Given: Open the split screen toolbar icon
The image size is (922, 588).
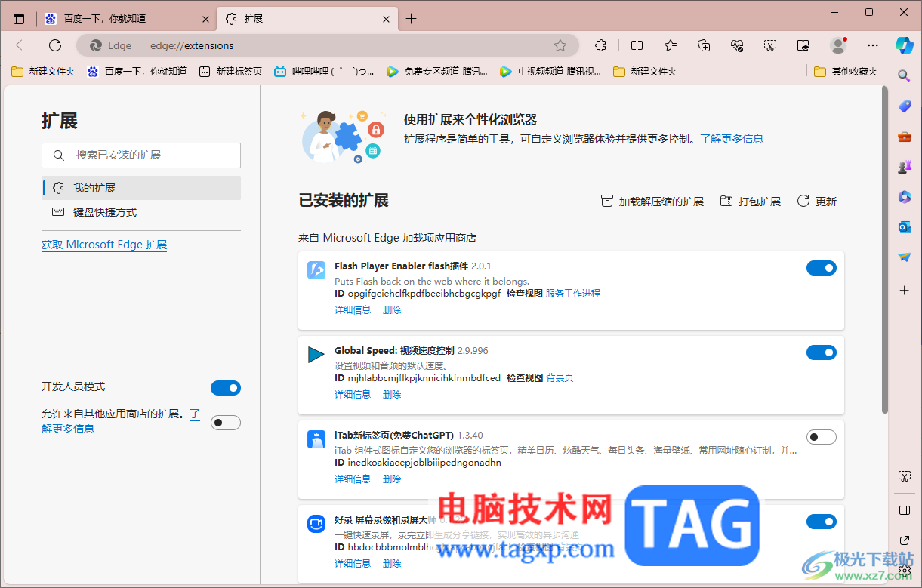Looking at the screenshot, I should click(637, 45).
